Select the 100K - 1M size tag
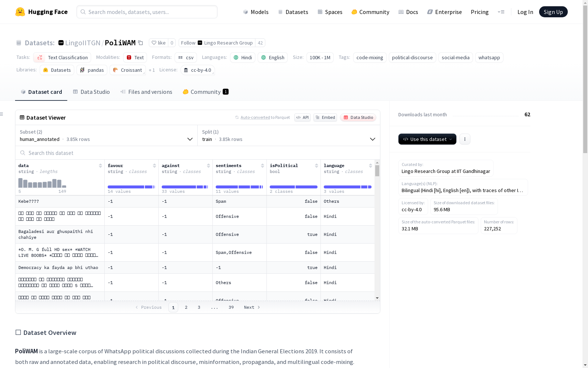 [320, 57]
